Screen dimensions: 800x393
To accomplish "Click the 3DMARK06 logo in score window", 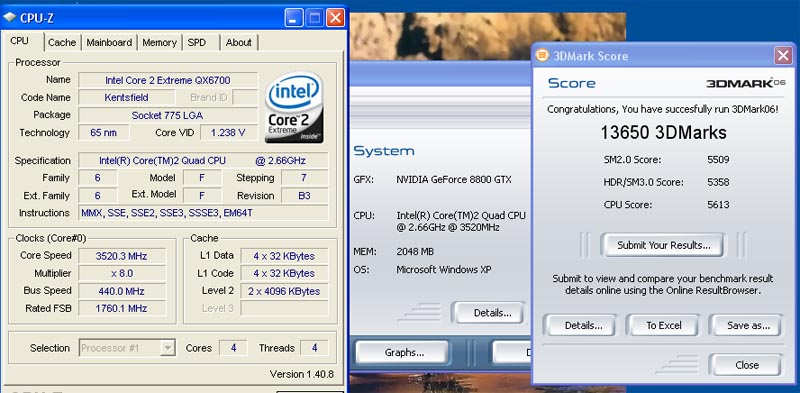I will pyautogui.click(x=745, y=83).
